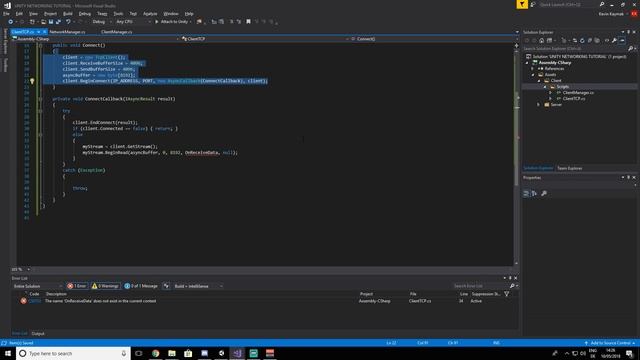
Task: Click the search magnifier in Solution Explorer
Action: (630, 49)
